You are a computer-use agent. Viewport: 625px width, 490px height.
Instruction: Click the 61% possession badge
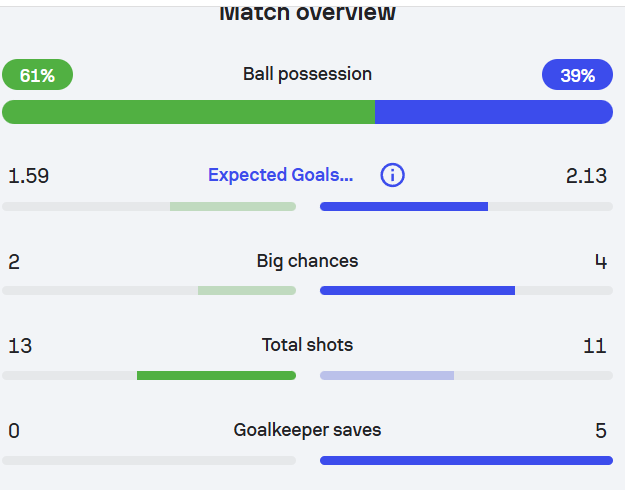tap(37, 75)
